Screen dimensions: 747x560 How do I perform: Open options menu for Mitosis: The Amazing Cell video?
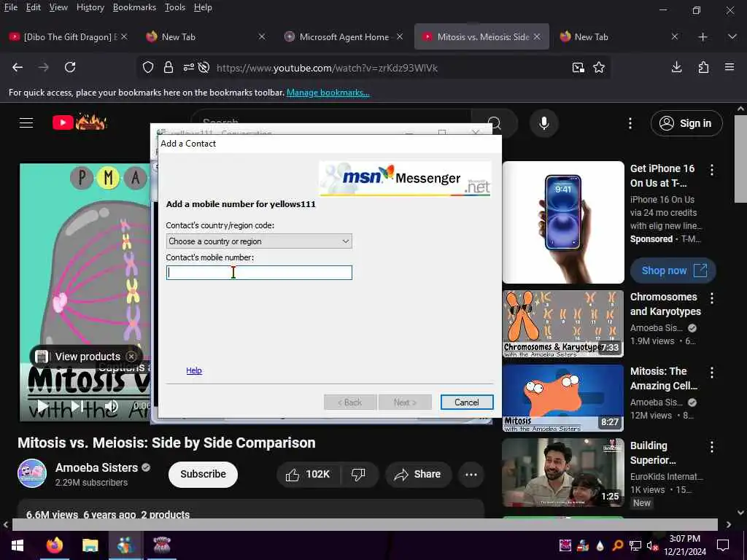[x=712, y=373]
